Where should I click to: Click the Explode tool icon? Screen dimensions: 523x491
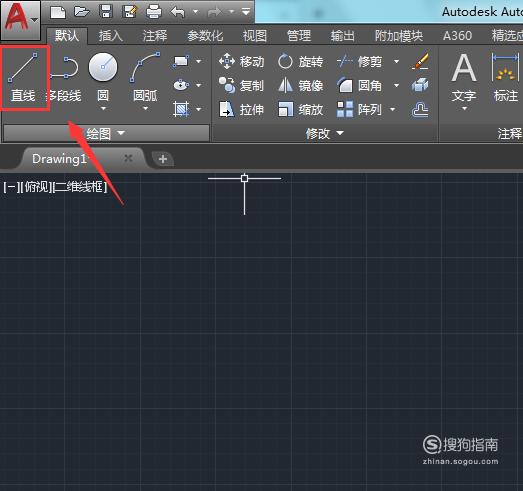420,85
